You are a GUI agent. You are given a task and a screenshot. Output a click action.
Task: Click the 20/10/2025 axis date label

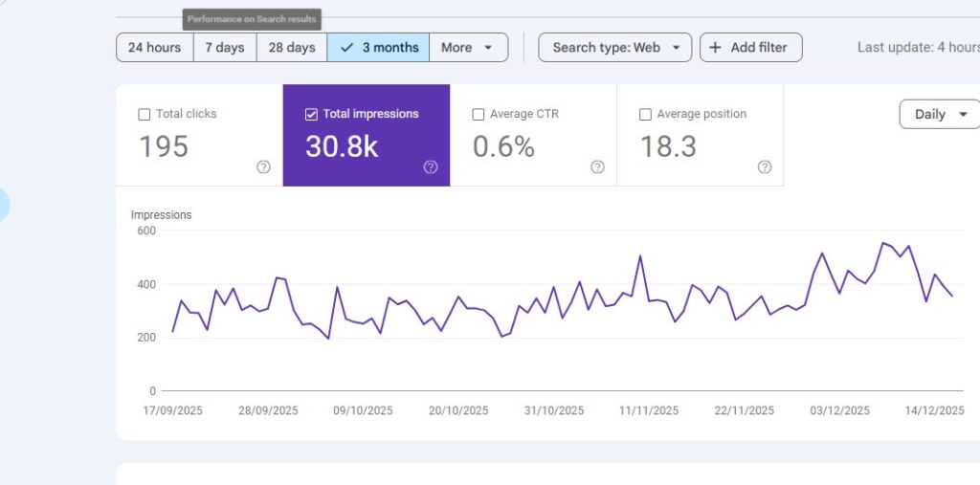tap(458, 410)
